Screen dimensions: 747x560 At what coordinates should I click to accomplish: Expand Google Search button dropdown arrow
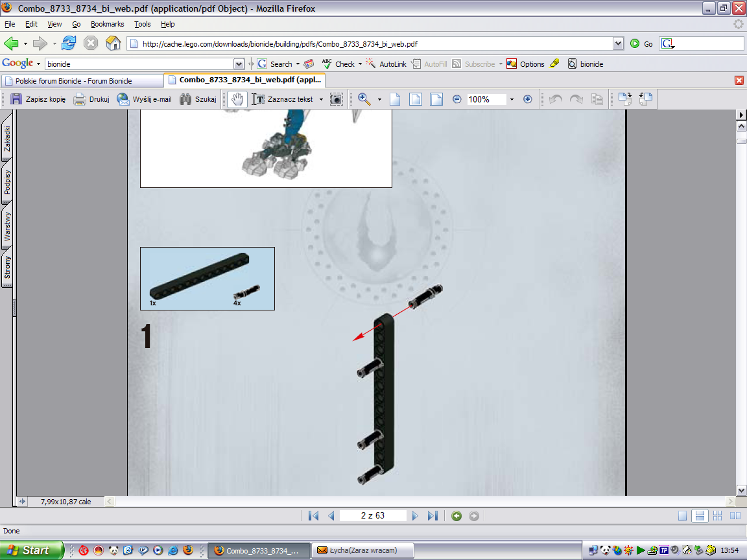(298, 64)
